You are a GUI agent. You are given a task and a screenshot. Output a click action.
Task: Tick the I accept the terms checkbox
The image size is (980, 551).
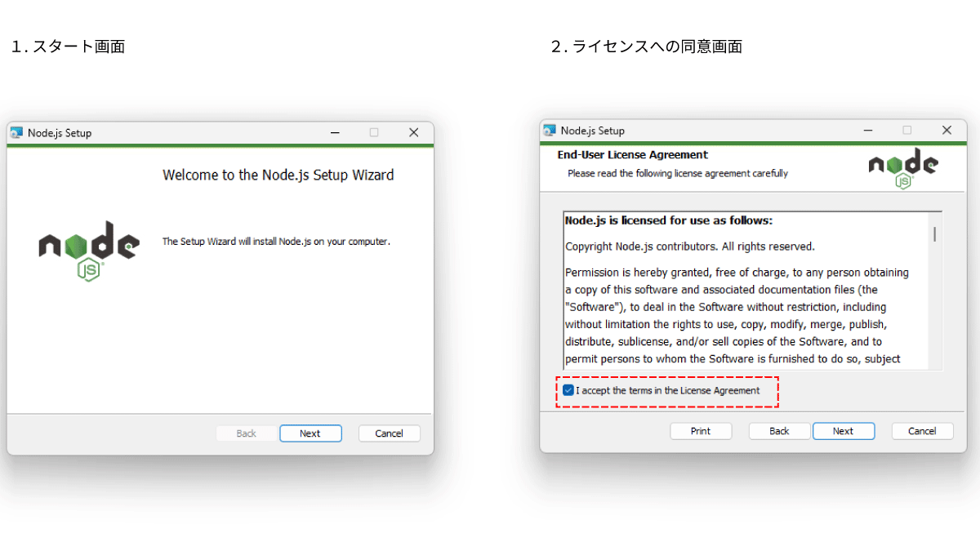(x=568, y=390)
